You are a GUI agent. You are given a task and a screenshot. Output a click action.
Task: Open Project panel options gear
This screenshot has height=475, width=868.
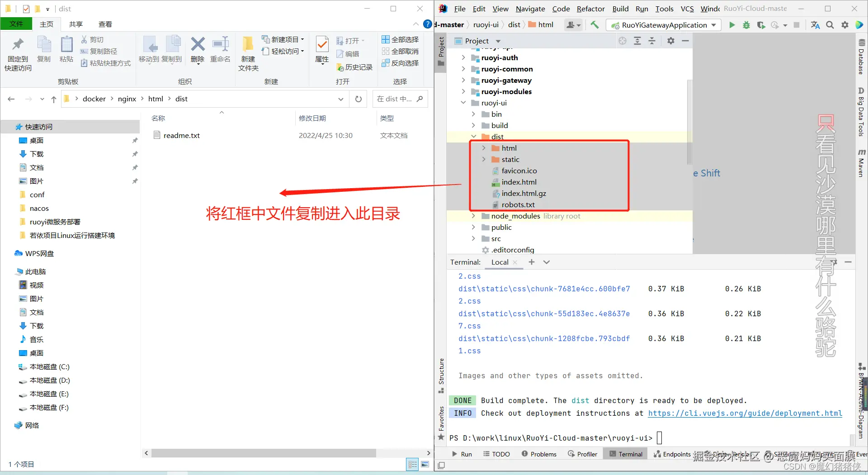click(671, 41)
